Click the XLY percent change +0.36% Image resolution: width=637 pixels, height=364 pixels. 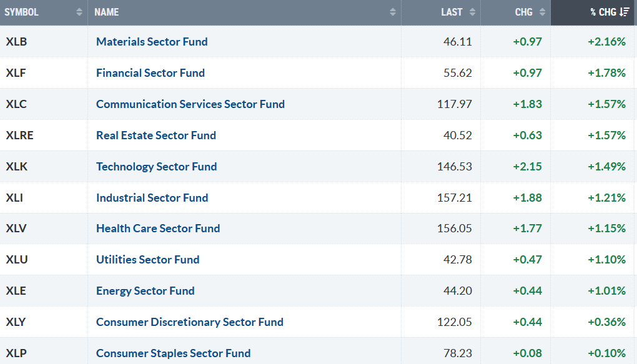(x=606, y=322)
